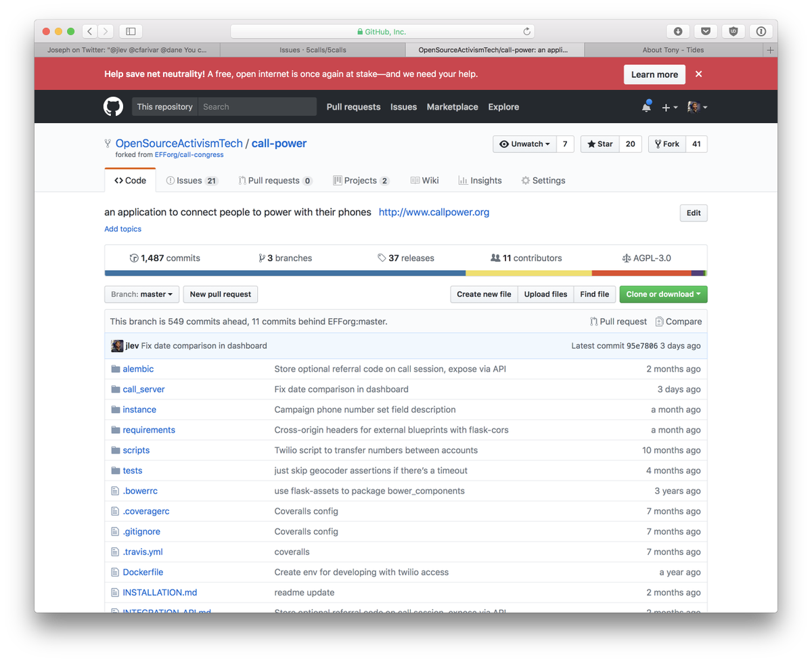Switch to the Issues · 5calls/5calls browser tab
Screen dimensions: 812x662
pyautogui.click(x=313, y=50)
